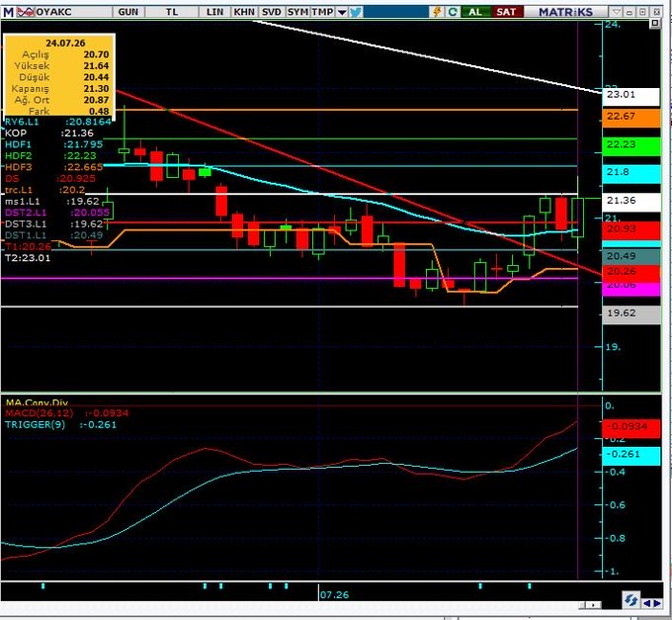Click the white 21.36 price label
672x620 pixels.
630,202
